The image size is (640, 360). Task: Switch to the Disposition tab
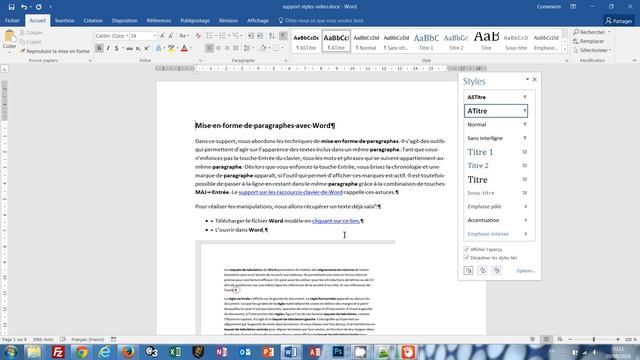pos(124,20)
